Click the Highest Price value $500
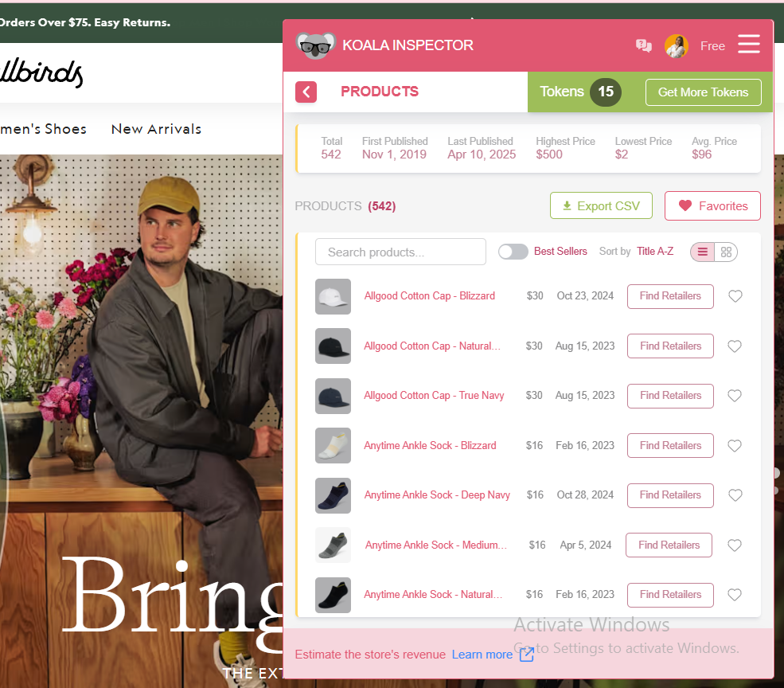Viewport: 784px width, 688px height. pos(549,154)
